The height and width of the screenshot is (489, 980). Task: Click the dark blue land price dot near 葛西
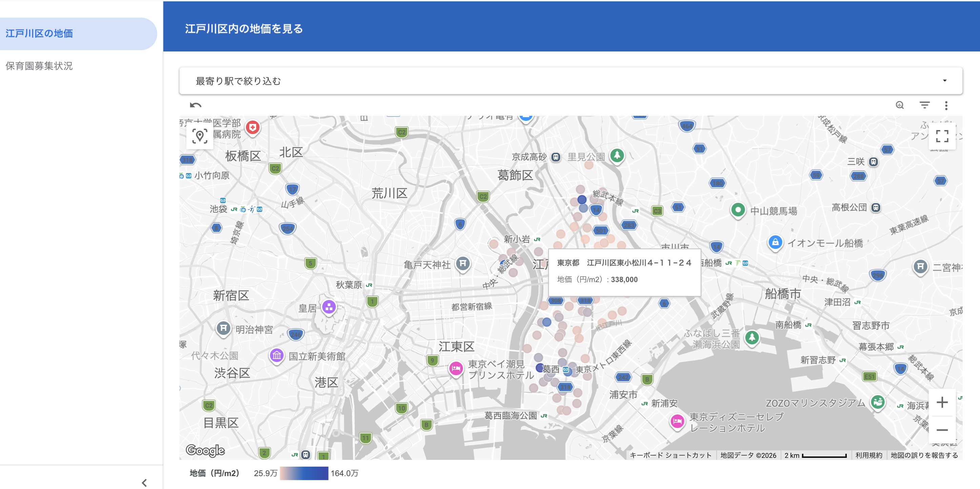(x=540, y=368)
